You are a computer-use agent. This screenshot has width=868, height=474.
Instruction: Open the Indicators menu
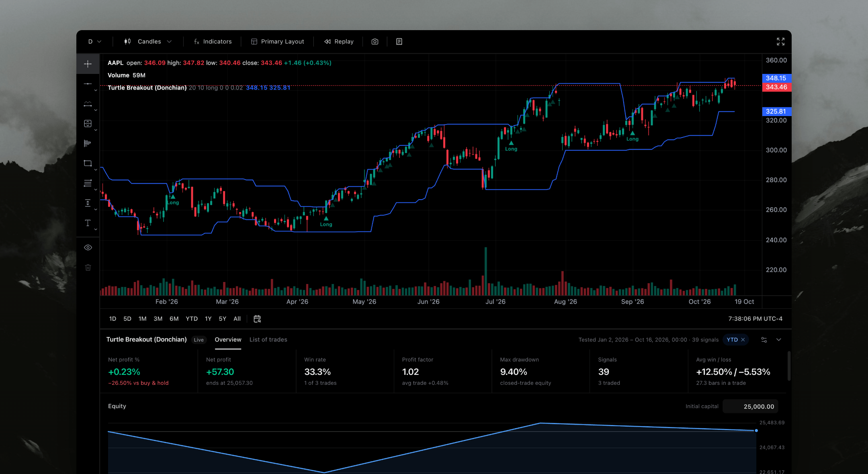coord(213,41)
